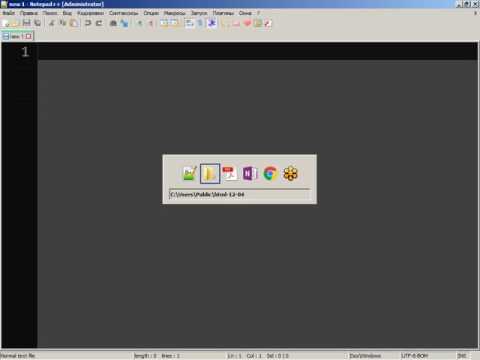The height and width of the screenshot is (360, 480).
Task: Click the UTF-8-BOM encoding status field
Action: pos(414,356)
